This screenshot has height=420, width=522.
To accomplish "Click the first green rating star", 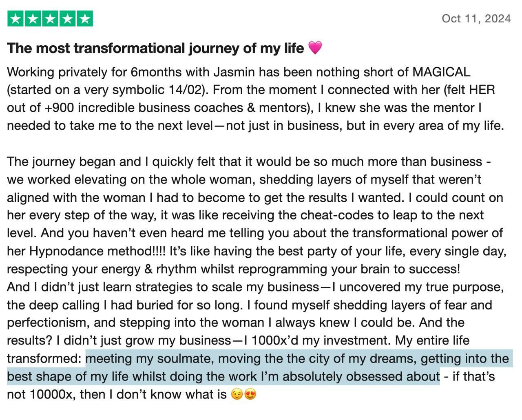I will [x=15, y=19].
